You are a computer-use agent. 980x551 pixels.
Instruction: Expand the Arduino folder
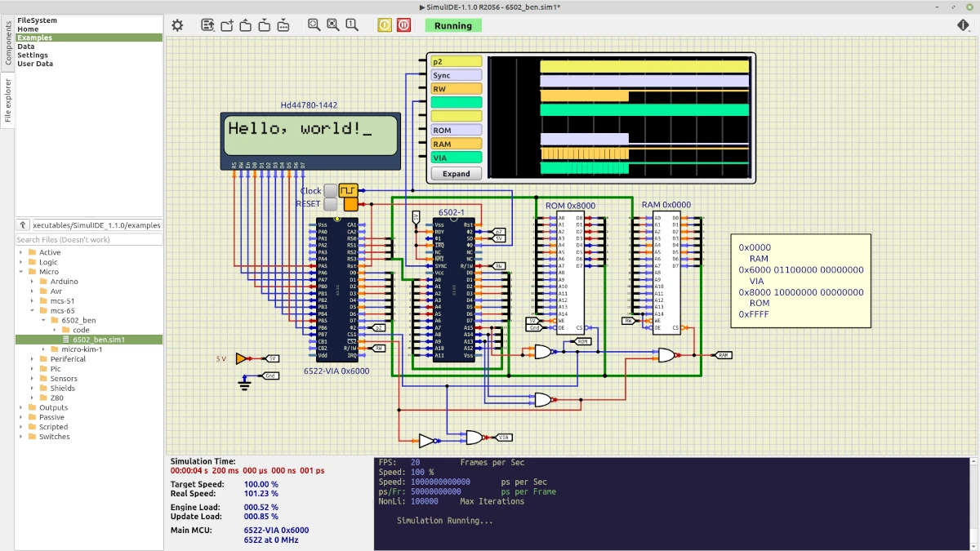33,282
